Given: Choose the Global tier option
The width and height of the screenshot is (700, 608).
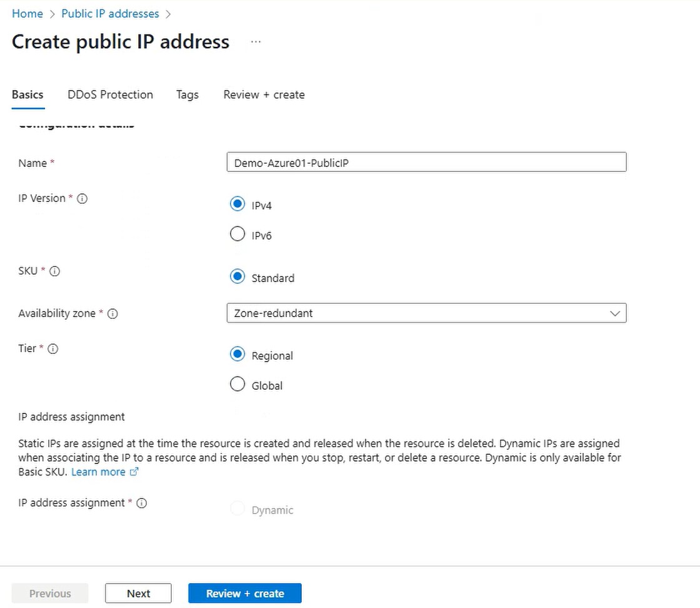Looking at the screenshot, I should pyautogui.click(x=237, y=384).
